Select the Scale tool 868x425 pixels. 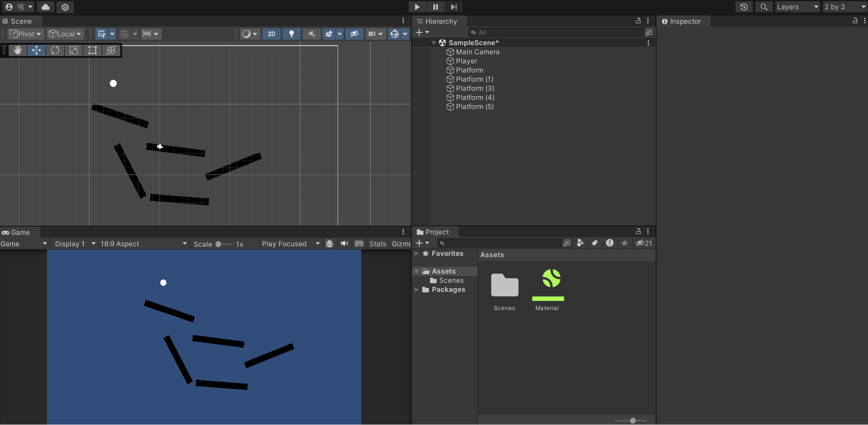coord(74,50)
